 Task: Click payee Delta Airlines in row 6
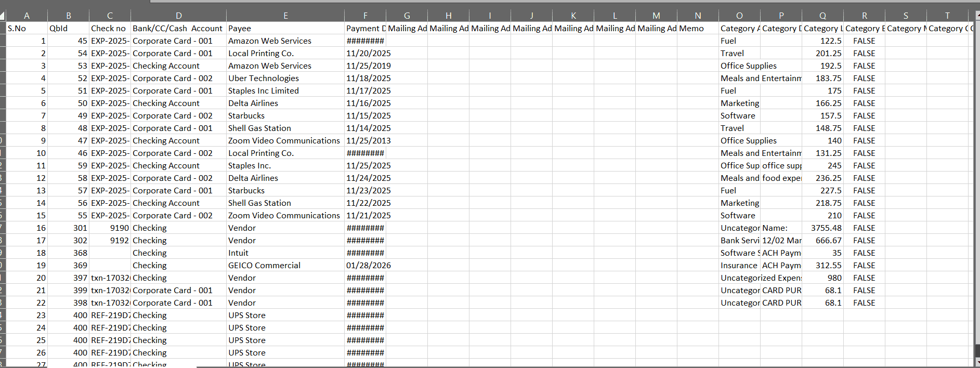pos(285,103)
